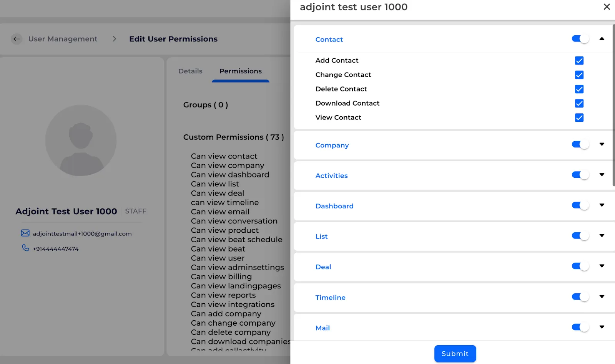Expand the Activities permissions section
The image size is (615, 364).
tap(602, 175)
